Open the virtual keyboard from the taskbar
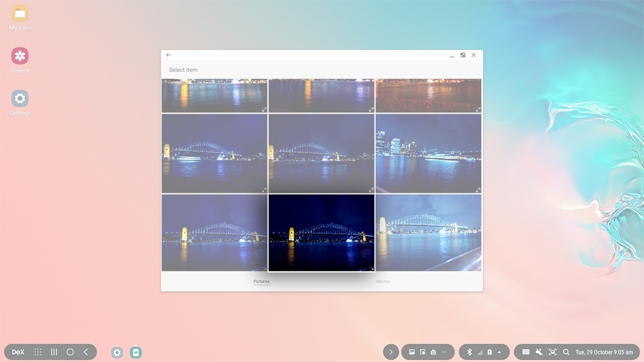This screenshot has width=644, height=362. tap(525, 351)
